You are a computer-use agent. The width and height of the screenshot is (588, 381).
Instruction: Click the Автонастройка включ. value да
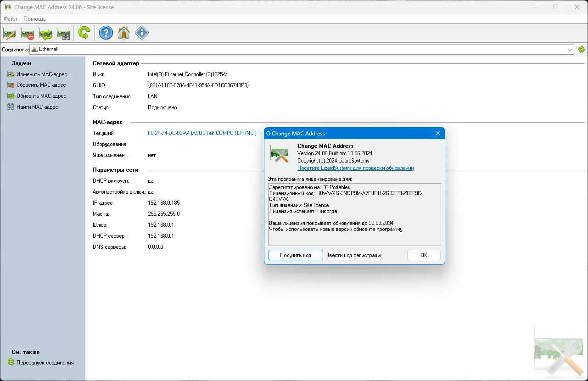[x=151, y=192]
